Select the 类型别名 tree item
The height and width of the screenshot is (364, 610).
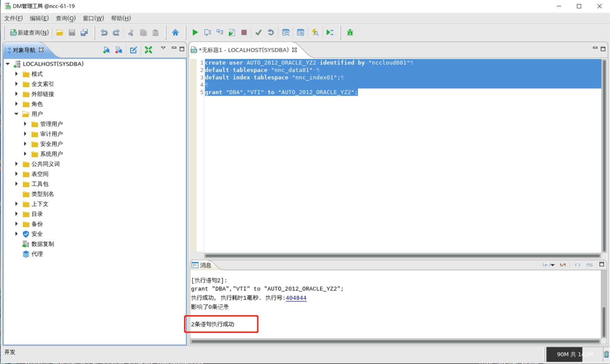pos(42,194)
